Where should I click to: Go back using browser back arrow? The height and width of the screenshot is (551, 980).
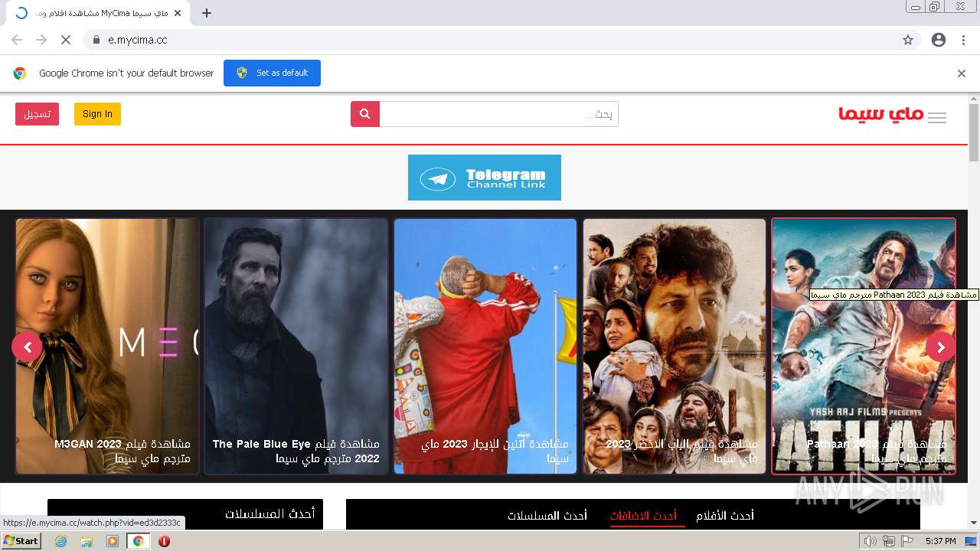coord(17,40)
